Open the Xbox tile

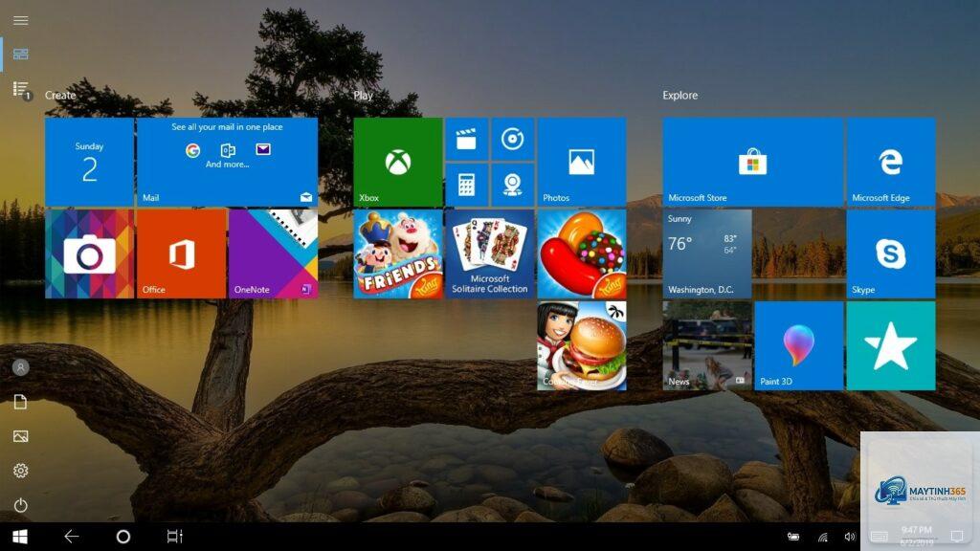click(398, 162)
